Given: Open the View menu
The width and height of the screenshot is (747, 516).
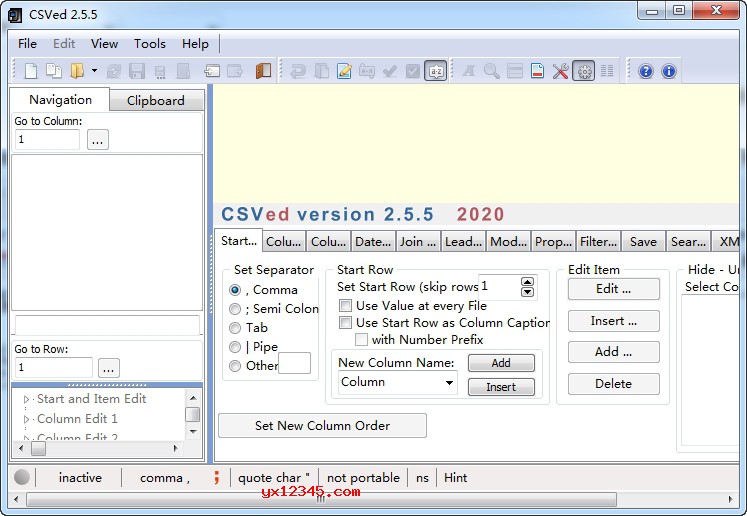Looking at the screenshot, I should [104, 44].
